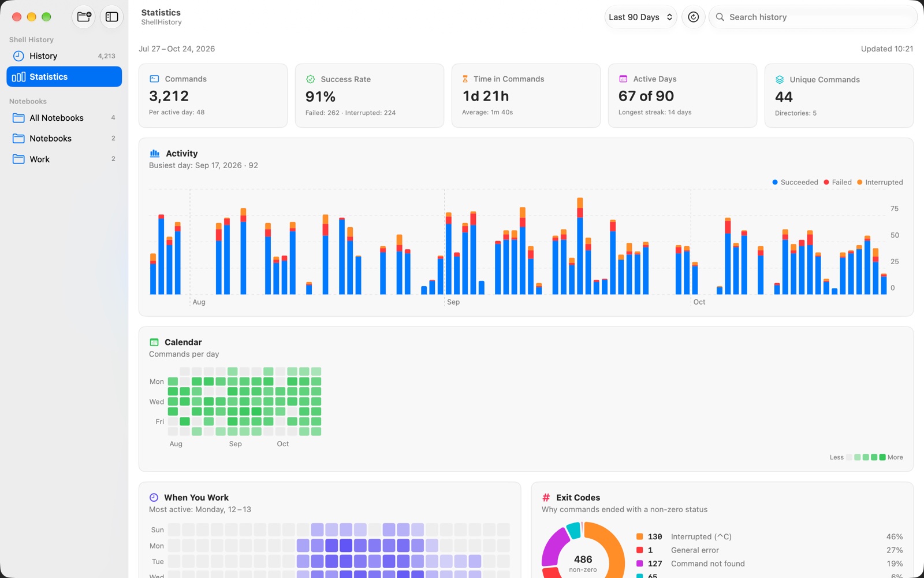924x578 pixels.
Task: Click 'Average: 1m 40s' text
Action: tap(487, 112)
